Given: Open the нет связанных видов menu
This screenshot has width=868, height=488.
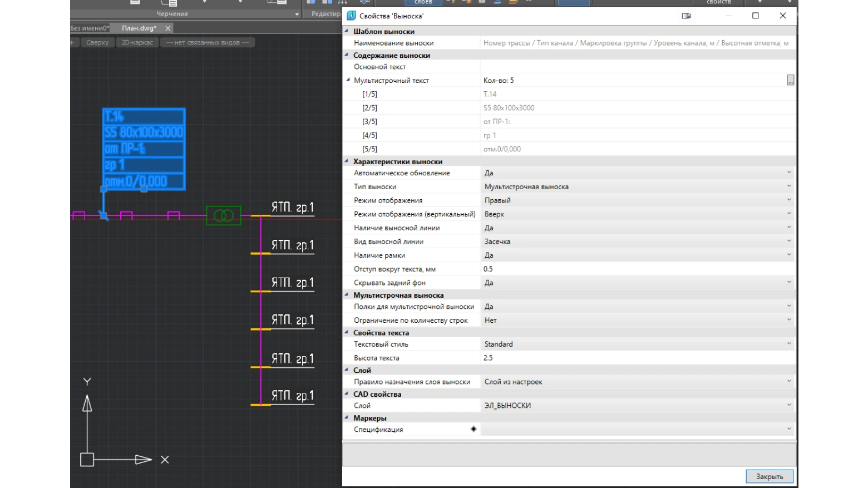Looking at the screenshot, I should tap(208, 42).
